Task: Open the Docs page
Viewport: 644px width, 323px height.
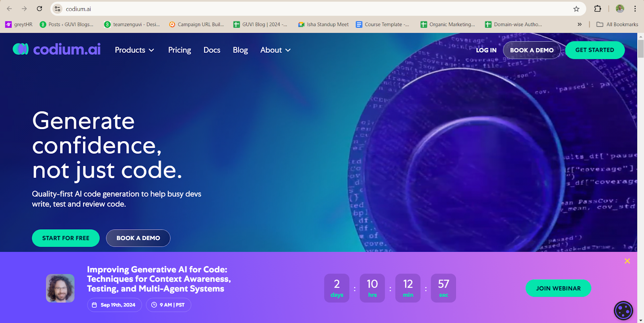Action: [x=212, y=50]
